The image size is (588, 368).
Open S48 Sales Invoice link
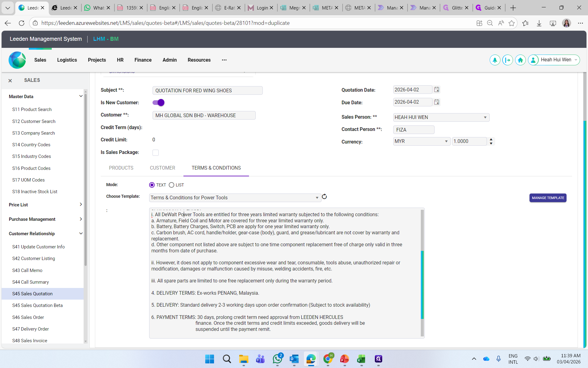pos(30,341)
